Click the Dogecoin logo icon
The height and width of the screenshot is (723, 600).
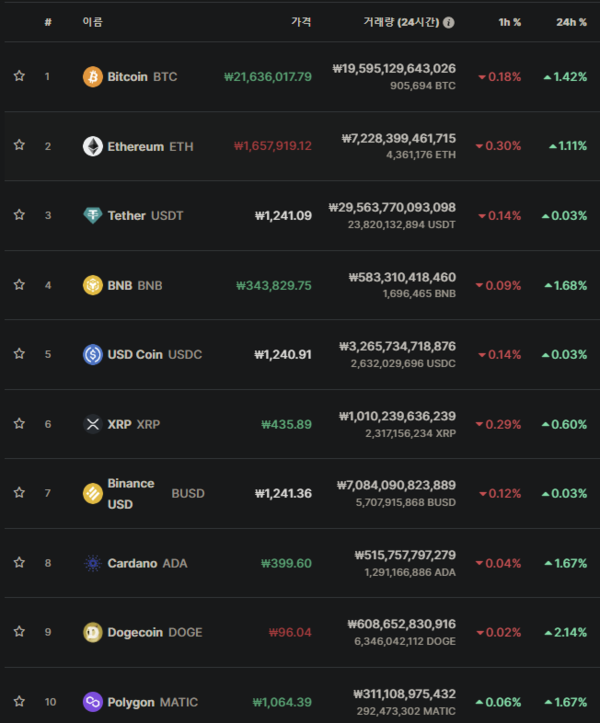[92, 632]
